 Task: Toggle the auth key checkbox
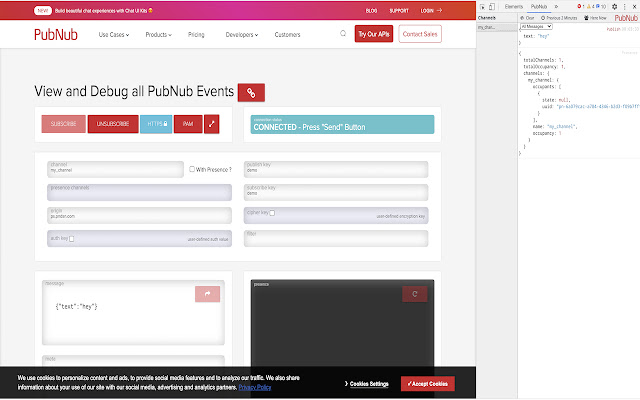coord(71,239)
